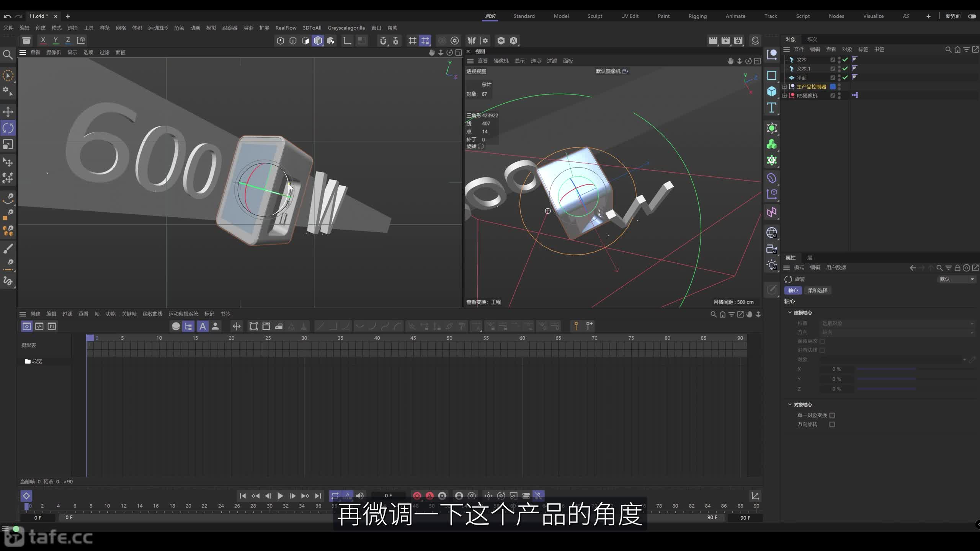This screenshot has height=551, width=980.
Task: Select the Rotate tool in left toolbar
Action: pos(8,128)
